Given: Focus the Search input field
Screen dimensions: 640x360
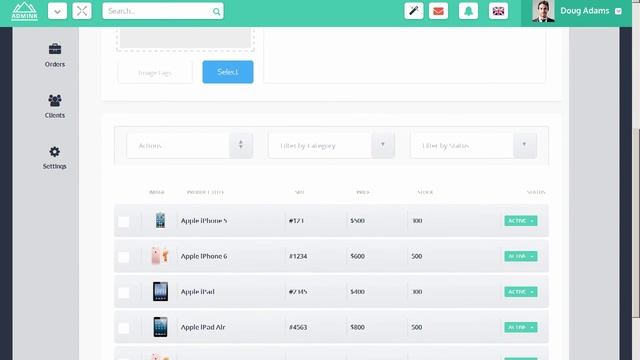Looking at the screenshot, I should [x=163, y=11].
